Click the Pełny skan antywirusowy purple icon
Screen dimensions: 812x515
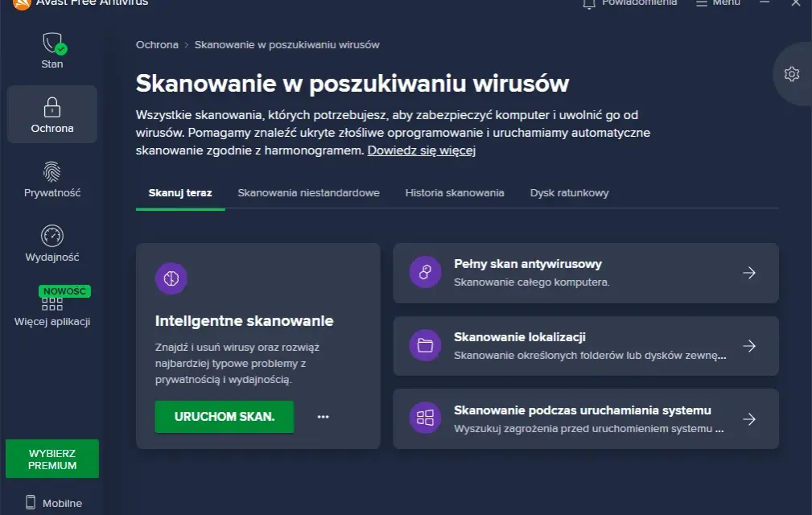(425, 272)
